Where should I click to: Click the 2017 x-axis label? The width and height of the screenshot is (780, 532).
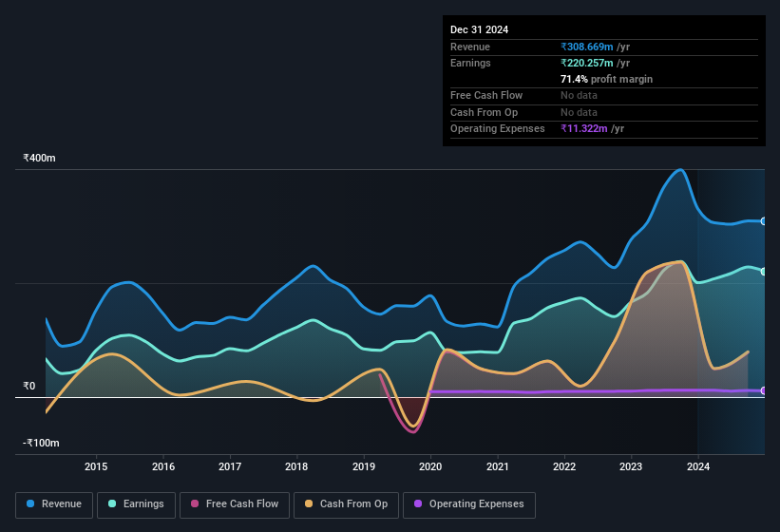[x=230, y=466]
